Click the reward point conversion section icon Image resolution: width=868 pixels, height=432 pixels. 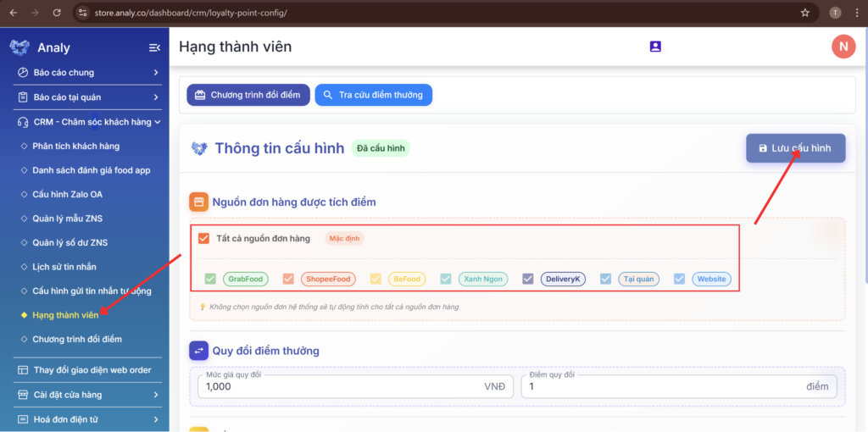pyautogui.click(x=198, y=351)
